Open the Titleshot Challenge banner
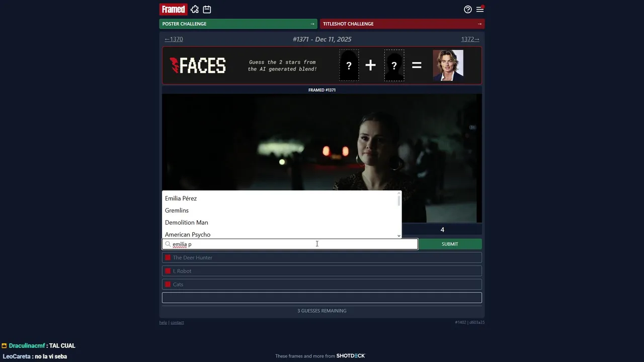This screenshot has height=362, width=644. tap(403, 24)
